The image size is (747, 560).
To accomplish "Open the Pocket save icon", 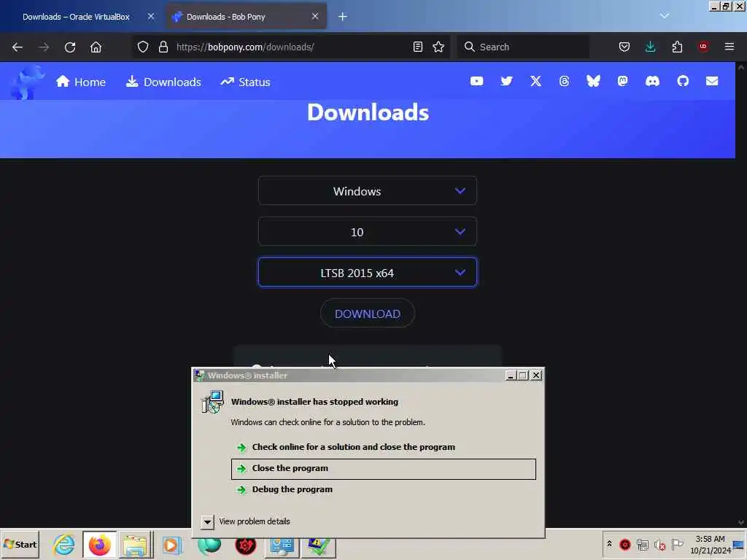I will click(624, 47).
